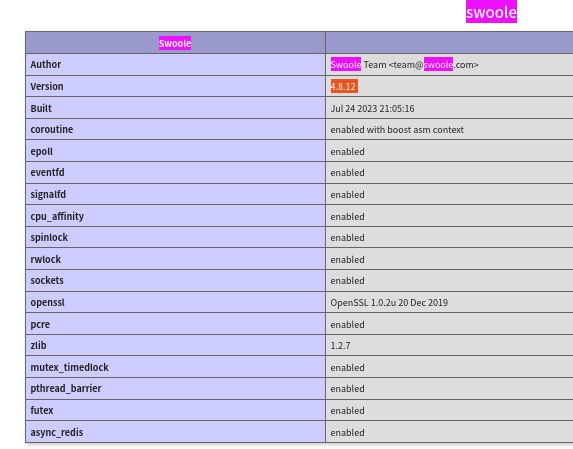Click the rwlock enabled value

347,259
